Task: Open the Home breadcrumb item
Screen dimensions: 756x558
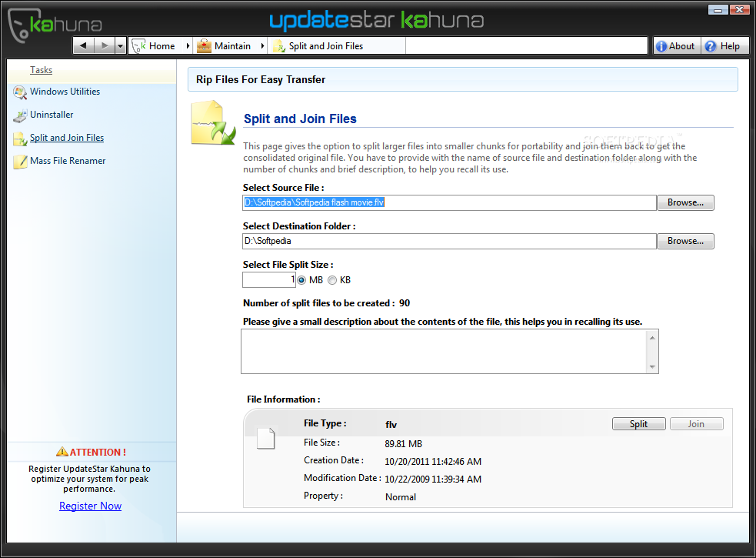Action: (x=162, y=46)
